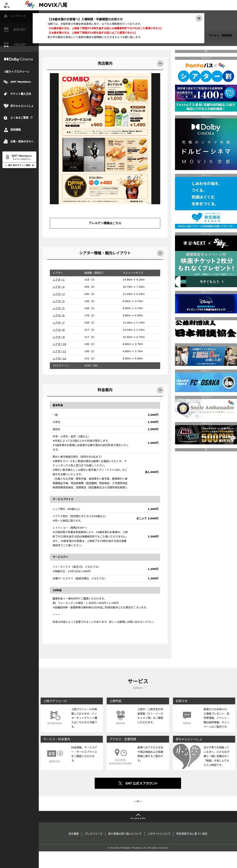Screen dimensions: 237x868
Task: Open シアター8 layout link
Action: 59,330
